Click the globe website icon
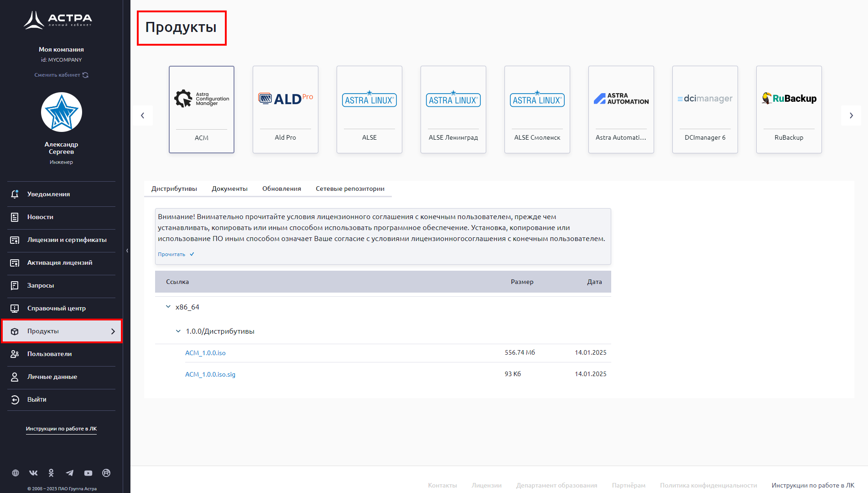 [x=16, y=473]
